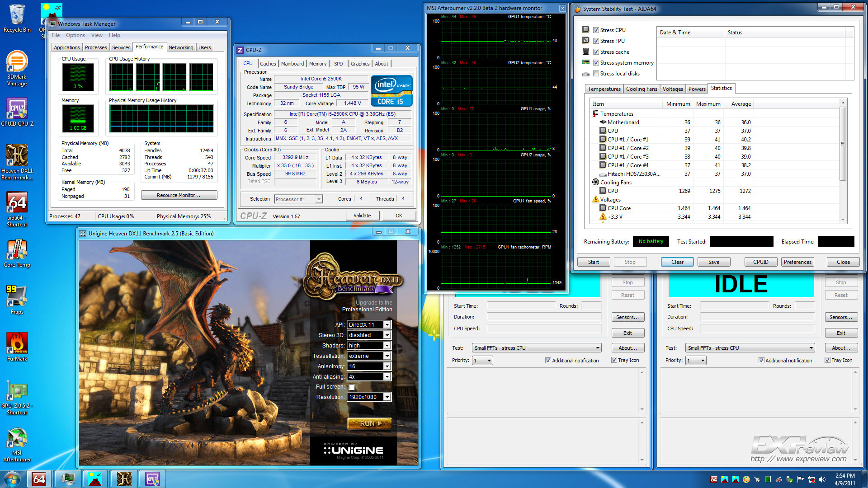
Task: Open the Options menu in Task Manager
Action: click(75, 35)
